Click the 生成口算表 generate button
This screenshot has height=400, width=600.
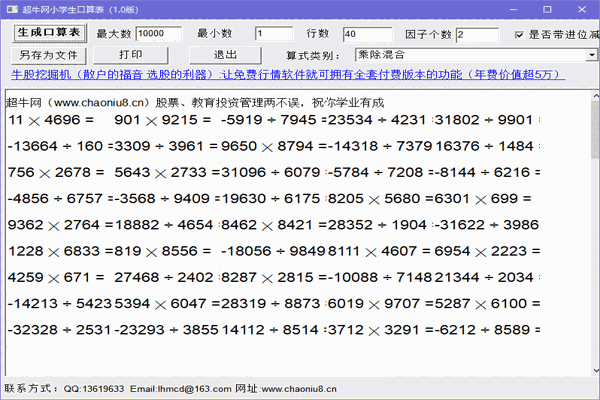49,33
